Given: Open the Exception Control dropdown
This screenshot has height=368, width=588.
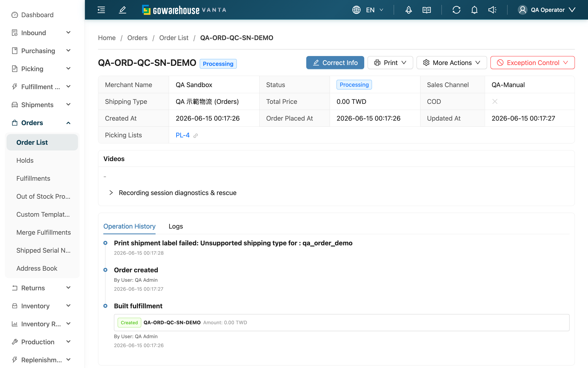Looking at the screenshot, I should [x=532, y=63].
